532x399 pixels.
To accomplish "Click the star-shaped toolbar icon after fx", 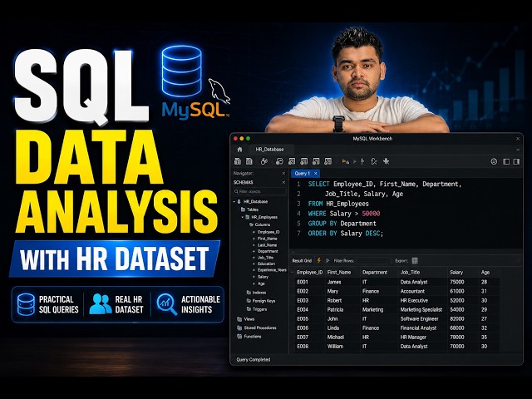I will [386, 161].
